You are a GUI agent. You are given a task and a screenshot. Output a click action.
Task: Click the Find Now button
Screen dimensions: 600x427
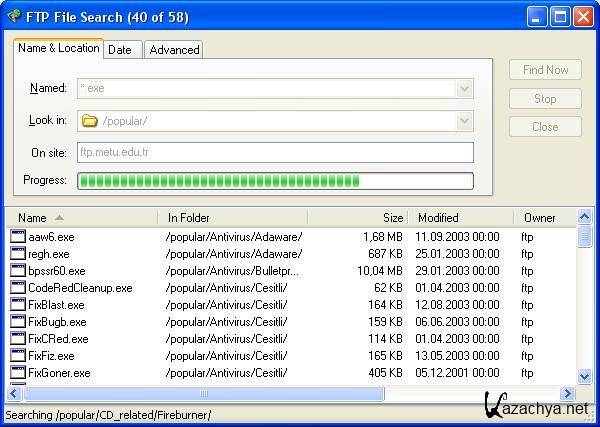click(x=545, y=70)
